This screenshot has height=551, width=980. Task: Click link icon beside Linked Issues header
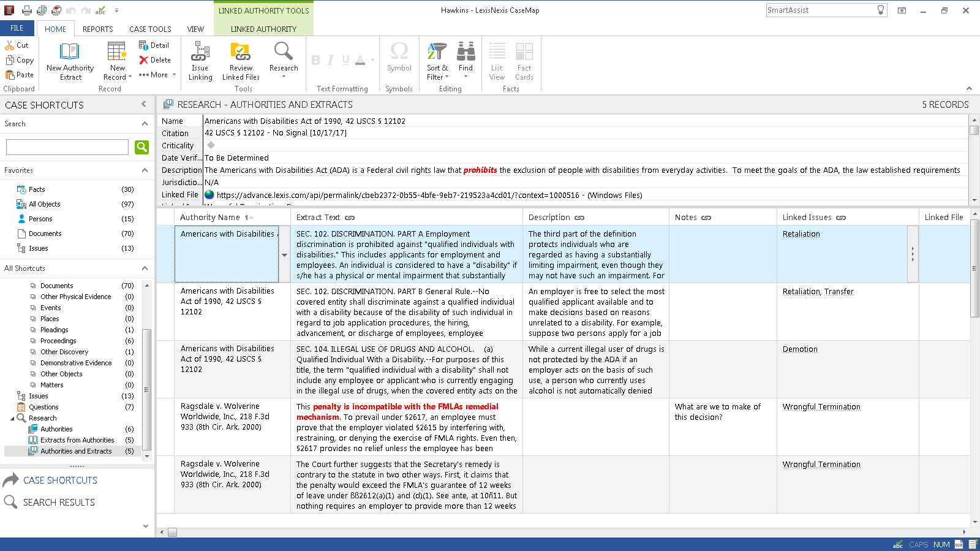pos(841,218)
